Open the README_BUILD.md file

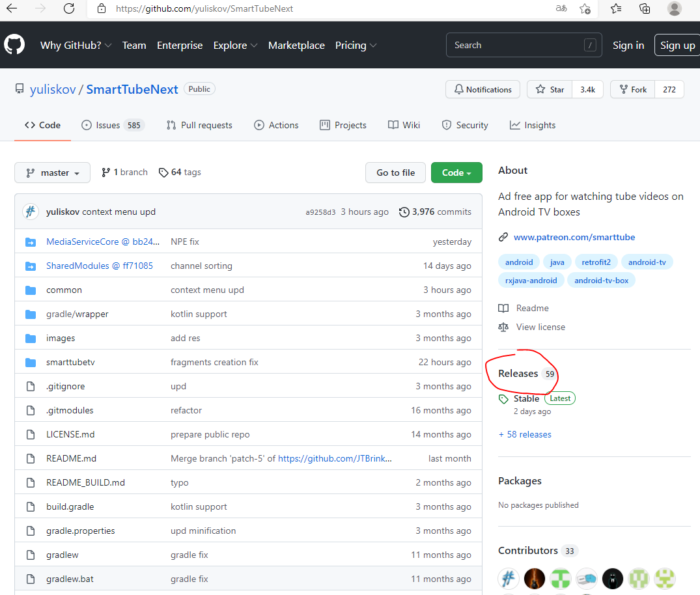tap(86, 482)
